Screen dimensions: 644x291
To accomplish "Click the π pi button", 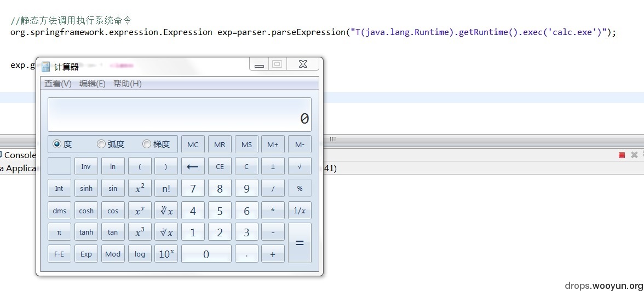I will pyautogui.click(x=59, y=232).
